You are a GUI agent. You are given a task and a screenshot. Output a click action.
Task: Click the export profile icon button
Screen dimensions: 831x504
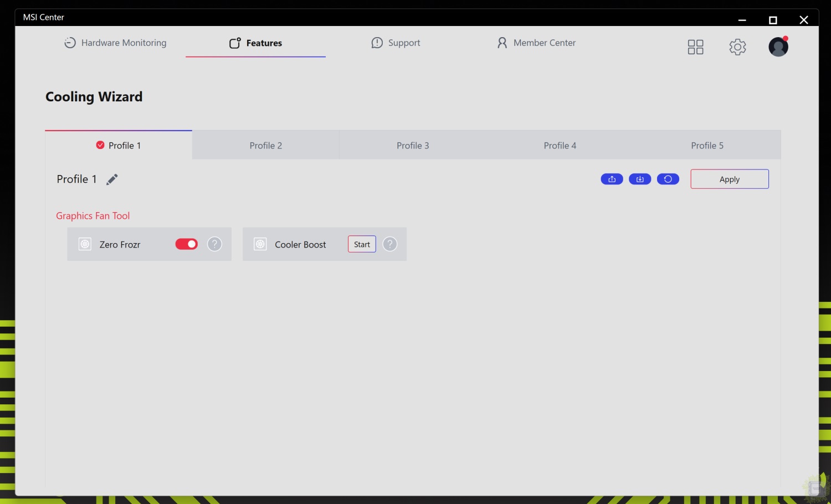point(612,179)
